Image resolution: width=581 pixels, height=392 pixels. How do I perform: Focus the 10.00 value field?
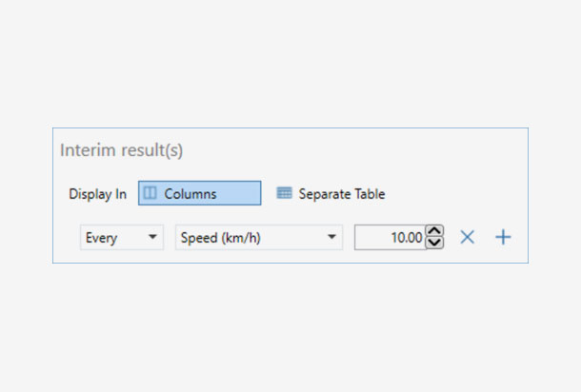389,237
